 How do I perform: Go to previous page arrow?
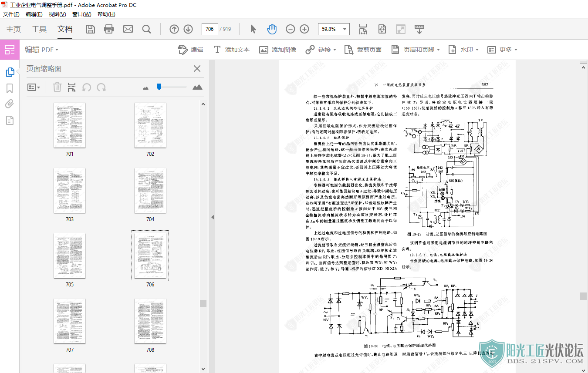coord(174,29)
